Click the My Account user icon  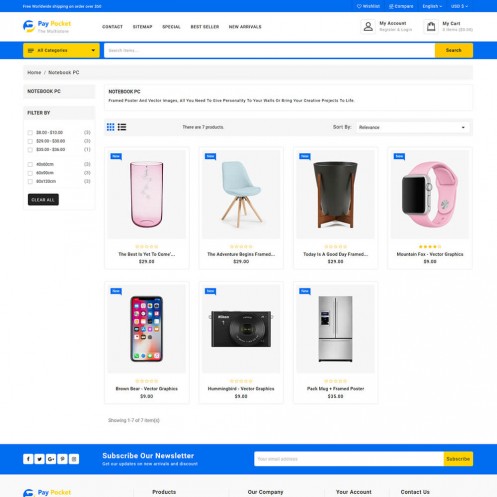(x=368, y=26)
